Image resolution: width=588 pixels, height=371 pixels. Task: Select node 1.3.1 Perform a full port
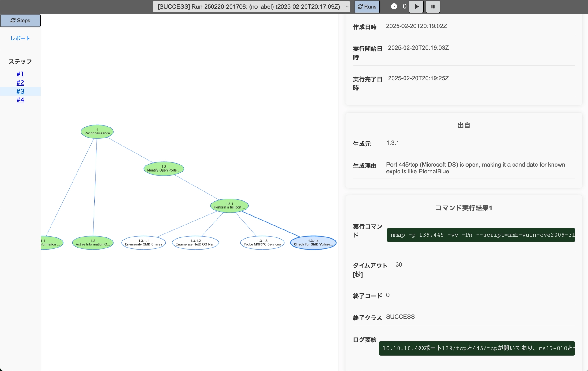tap(229, 206)
